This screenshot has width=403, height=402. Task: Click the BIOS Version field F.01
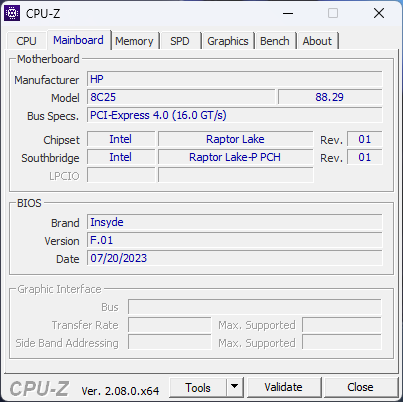(x=235, y=240)
